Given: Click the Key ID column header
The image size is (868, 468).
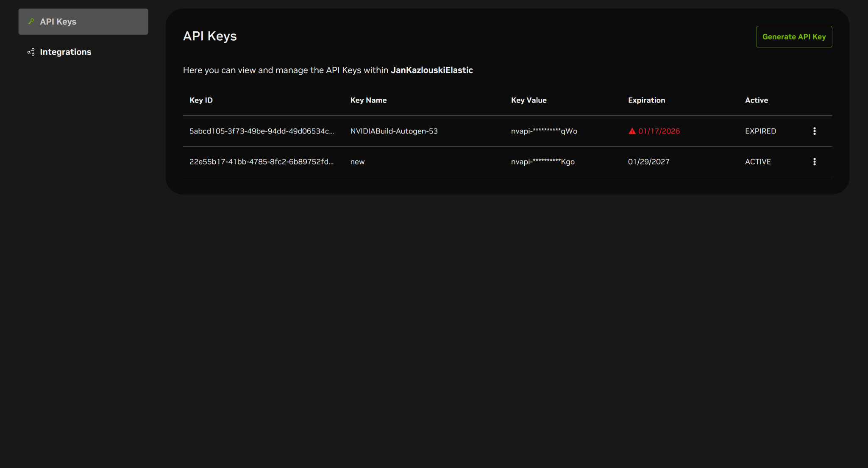Looking at the screenshot, I should (x=201, y=100).
